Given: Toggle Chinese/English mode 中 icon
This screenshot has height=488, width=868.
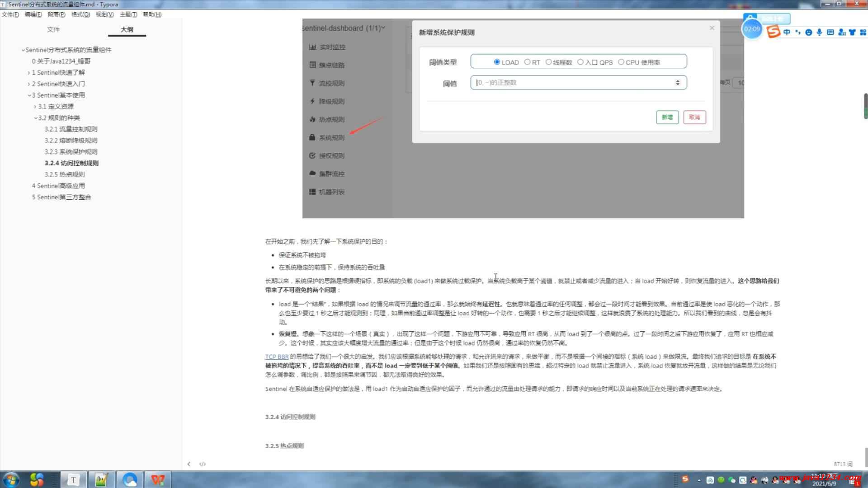Looking at the screenshot, I should pyautogui.click(x=787, y=32).
